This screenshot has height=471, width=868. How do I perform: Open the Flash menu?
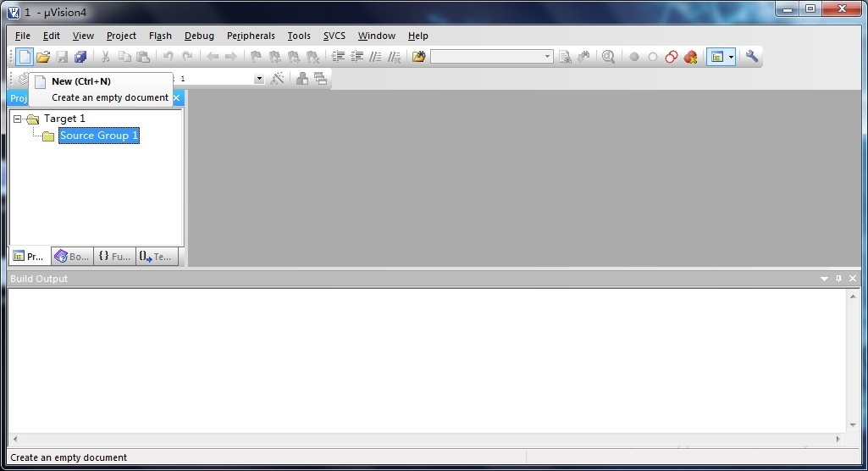point(160,36)
